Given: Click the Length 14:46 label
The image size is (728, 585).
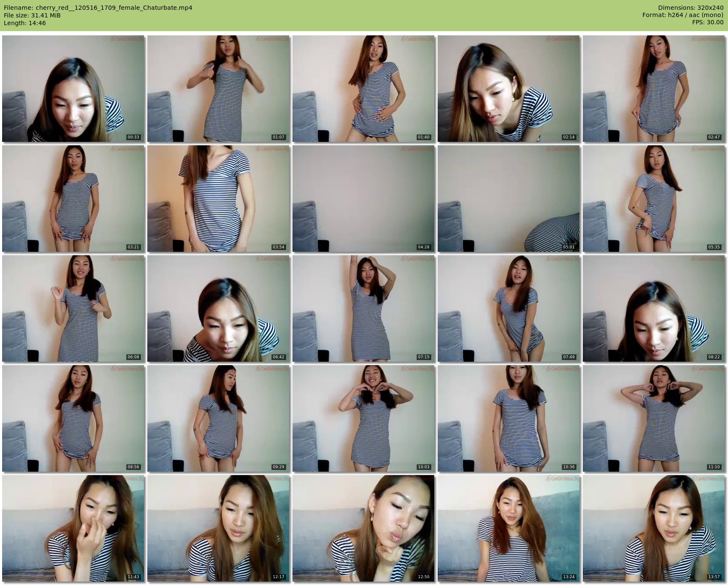Looking at the screenshot, I should coord(25,23).
